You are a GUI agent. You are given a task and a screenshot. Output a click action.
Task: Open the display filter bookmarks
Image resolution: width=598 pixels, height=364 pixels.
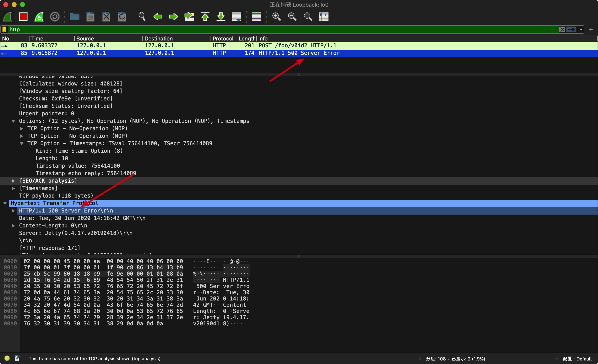click(4, 30)
